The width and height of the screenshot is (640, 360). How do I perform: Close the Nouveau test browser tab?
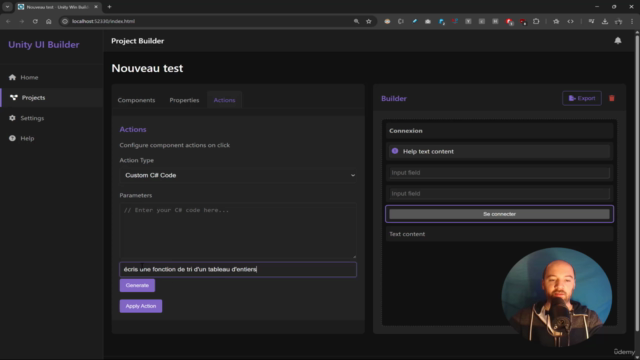point(96,7)
